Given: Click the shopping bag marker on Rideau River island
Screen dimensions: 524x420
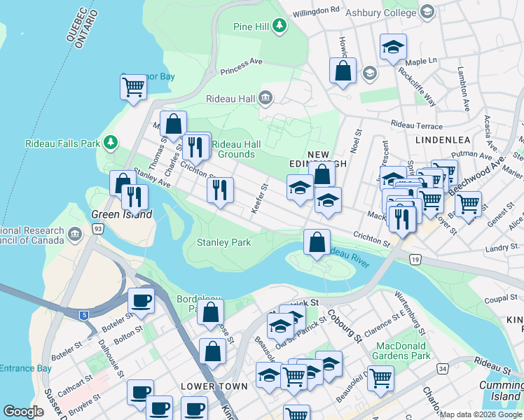Looking at the screenshot, I should tap(317, 244).
